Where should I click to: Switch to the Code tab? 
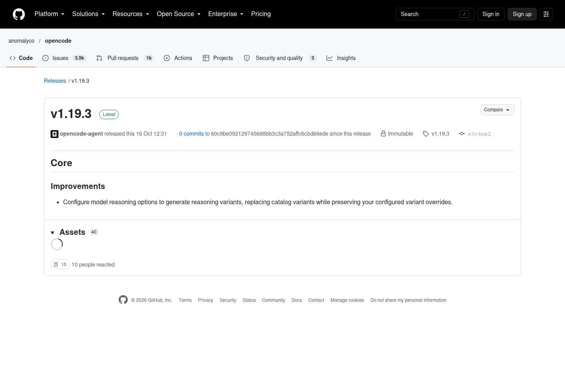click(x=21, y=58)
